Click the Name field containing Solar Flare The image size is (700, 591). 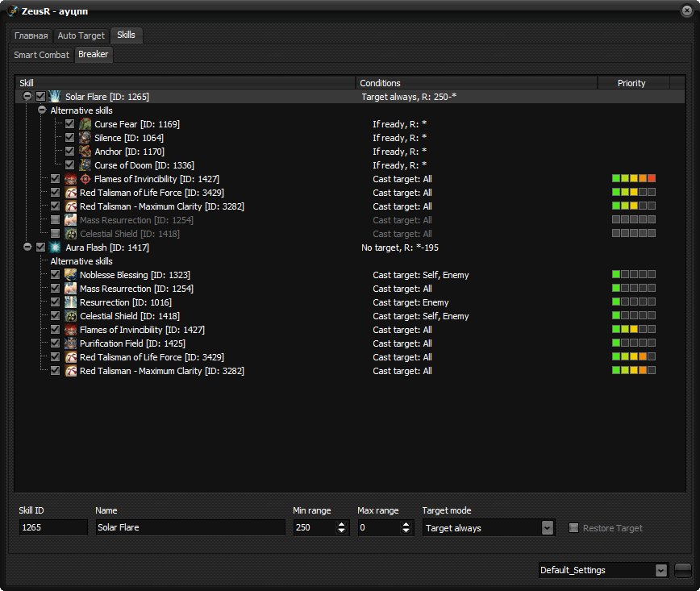tap(190, 527)
